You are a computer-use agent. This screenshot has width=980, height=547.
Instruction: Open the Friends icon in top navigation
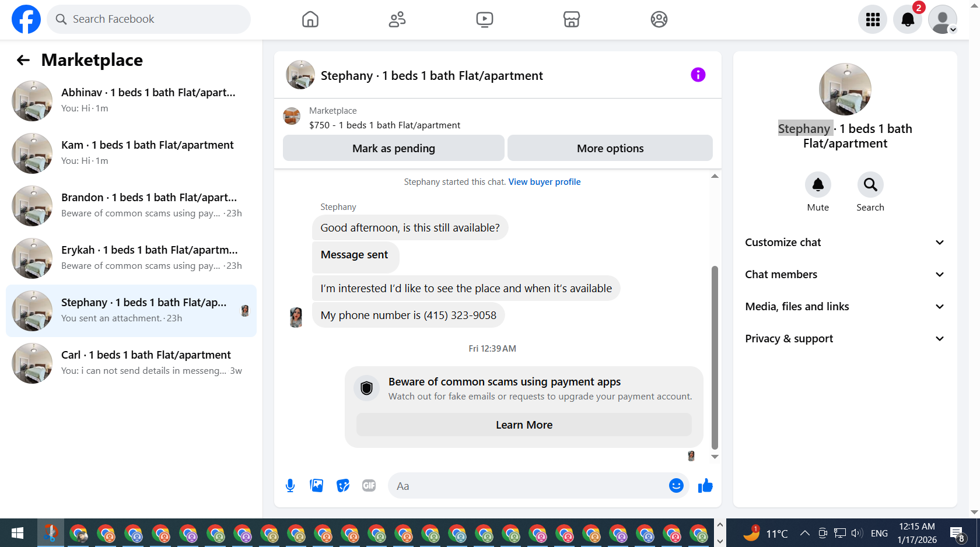point(397,19)
